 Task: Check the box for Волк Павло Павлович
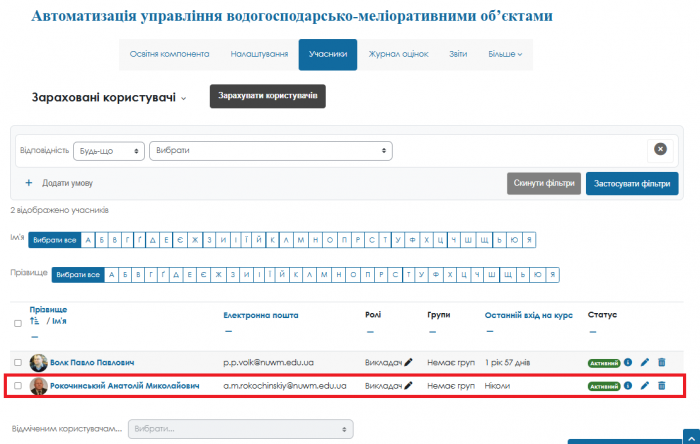[17, 361]
